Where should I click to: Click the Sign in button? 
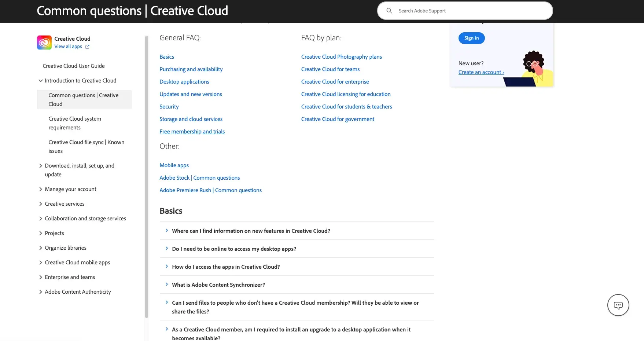pyautogui.click(x=471, y=38)
